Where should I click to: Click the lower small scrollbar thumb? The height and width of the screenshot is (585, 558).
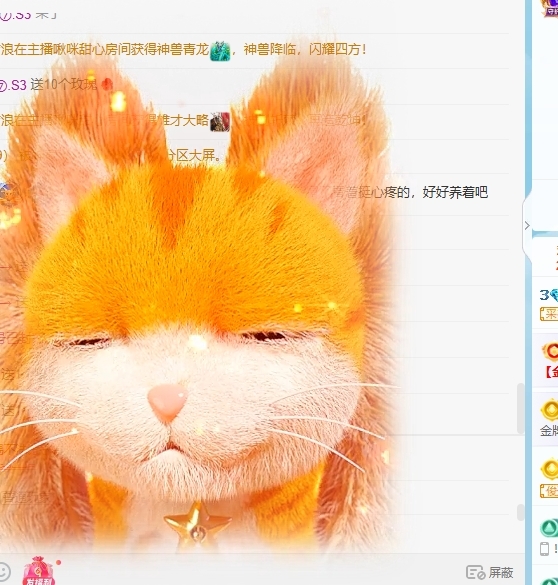click(x=521, y=512)
